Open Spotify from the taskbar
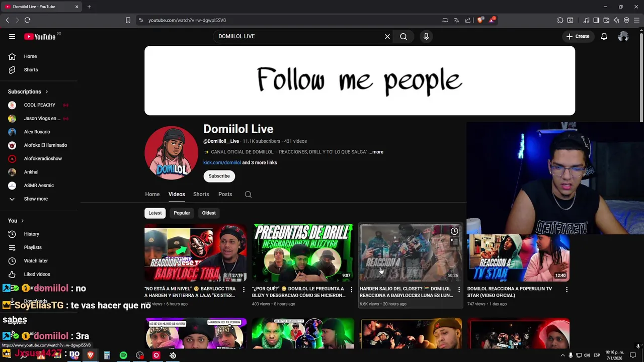 tap(123, 355)
